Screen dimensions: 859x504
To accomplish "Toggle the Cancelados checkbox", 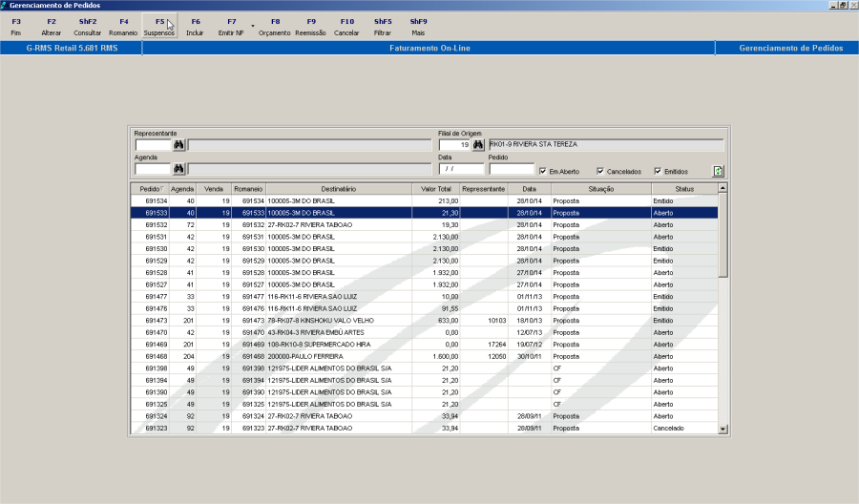I will click(600, 172).
